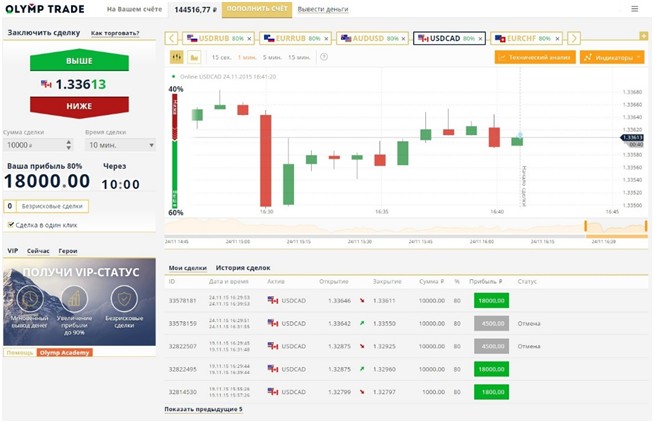Close the USDRUB tab

click(x=249, y=39)
